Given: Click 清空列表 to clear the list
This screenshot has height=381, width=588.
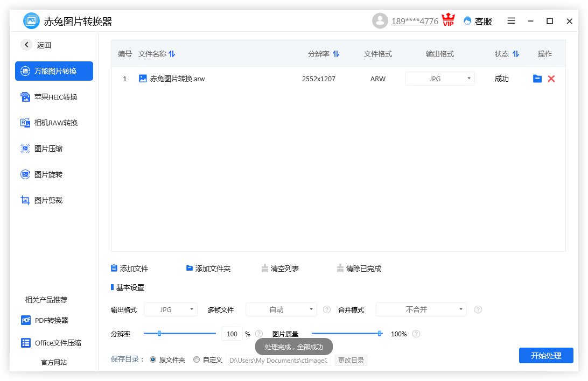Looking at the screenshot, I should [x=280, y=269].
